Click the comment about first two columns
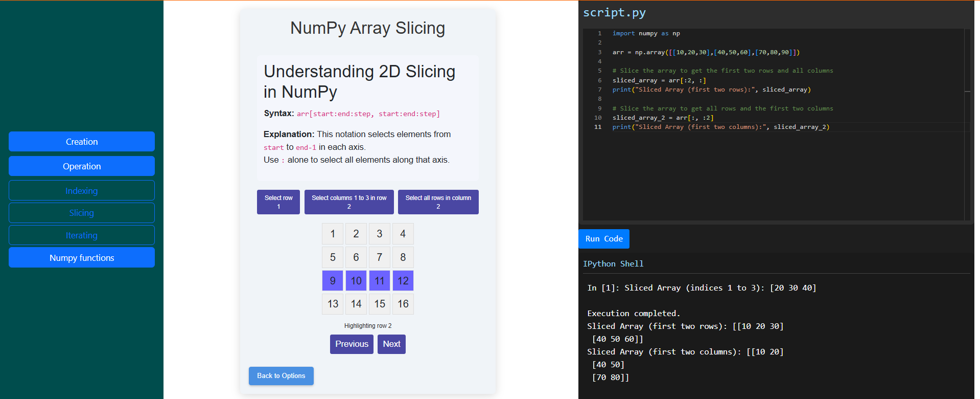 [x=723, y=108]
